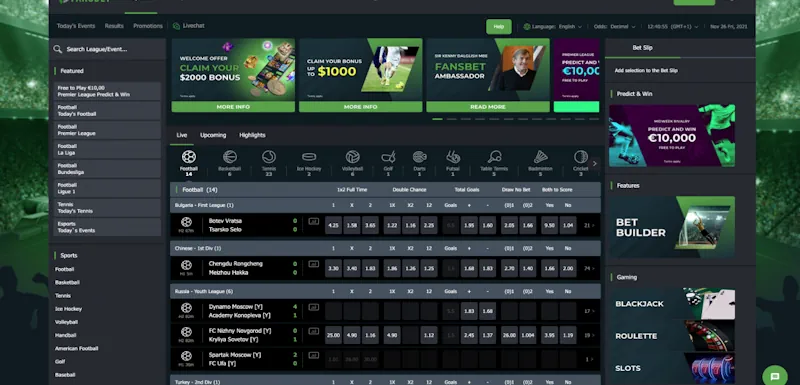The width and height of the screenshot is (800, 385).
Task: Open Esports Today's Events featured link
Action: click(x=107, y=227)
